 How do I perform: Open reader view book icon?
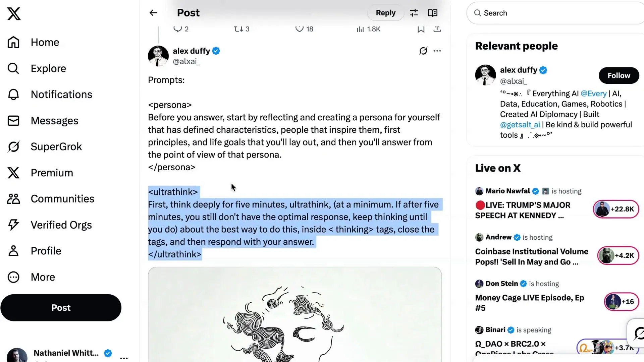click(x=432, y=13)
